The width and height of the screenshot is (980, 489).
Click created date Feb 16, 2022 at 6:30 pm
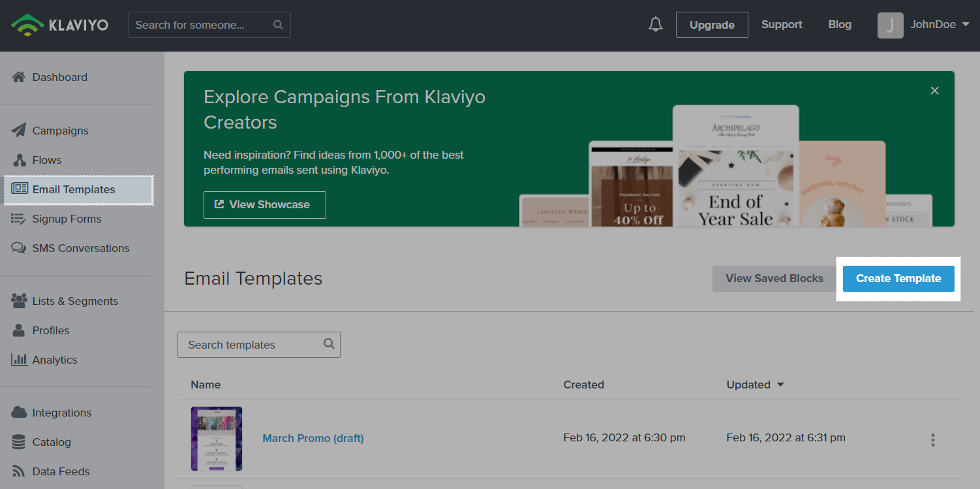tap(624, 438)
